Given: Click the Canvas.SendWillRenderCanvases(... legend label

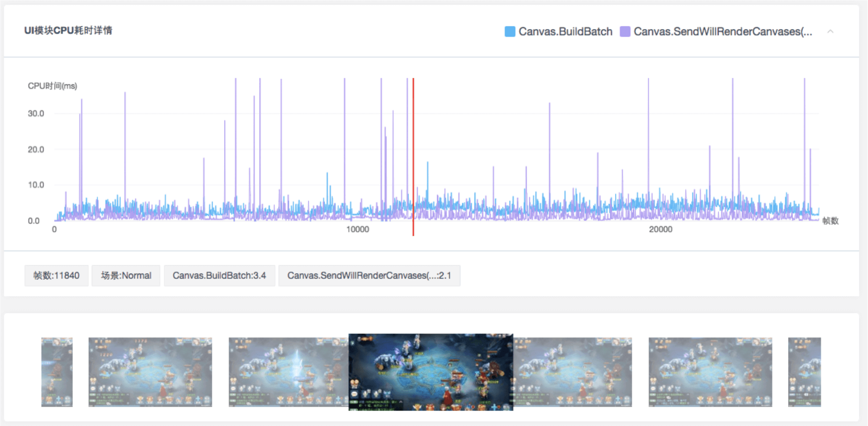Looking at the screenshot, I should [723, 32].
